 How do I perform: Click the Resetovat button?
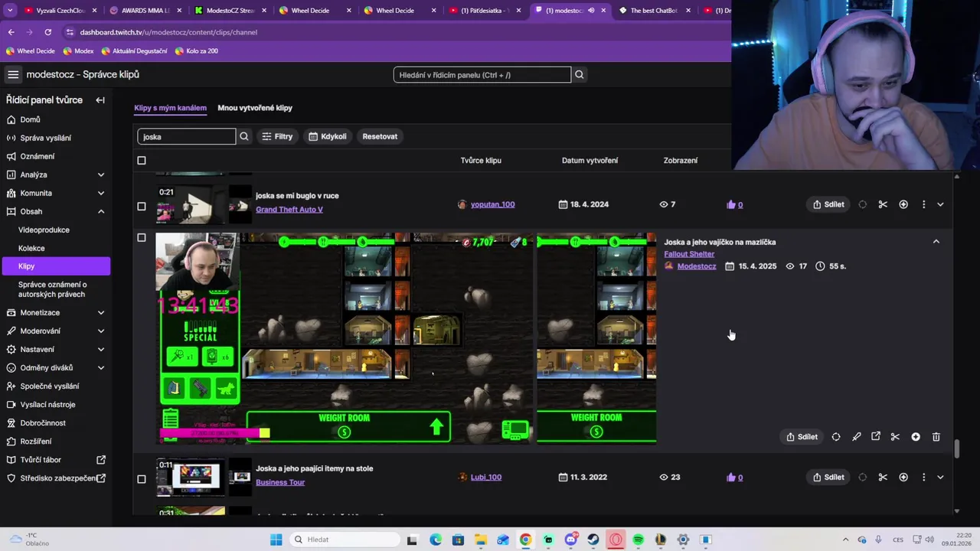(x=380, y=136)
